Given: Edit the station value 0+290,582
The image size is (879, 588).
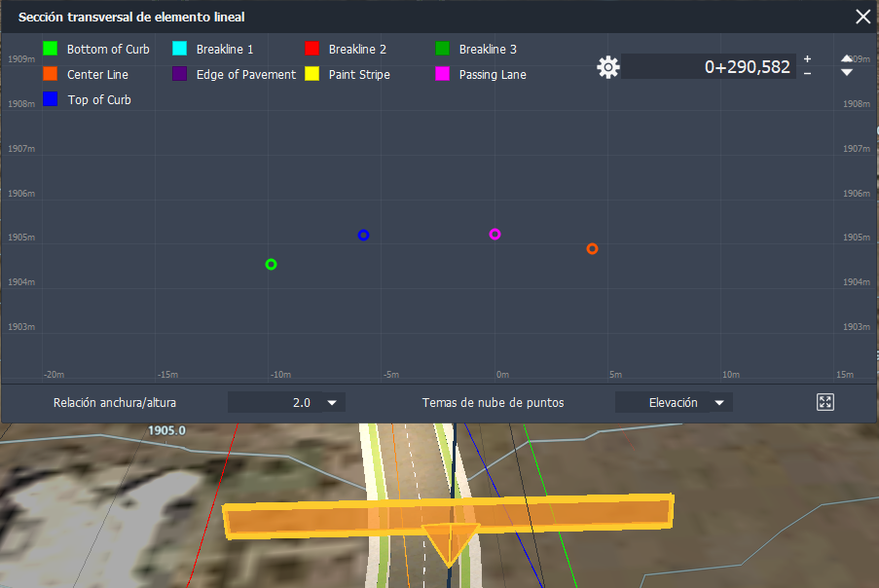Looking at the screenshot, I should click(x=709, y=67).
